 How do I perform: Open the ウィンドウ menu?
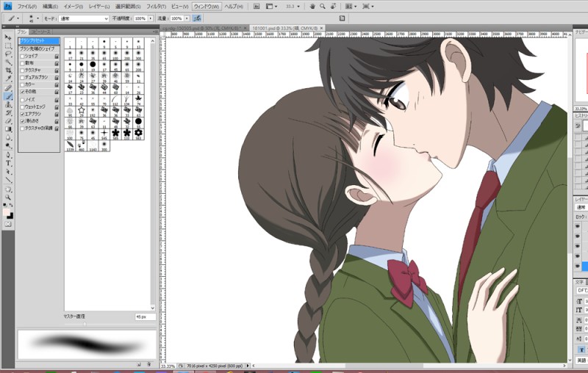coord(207,7)
